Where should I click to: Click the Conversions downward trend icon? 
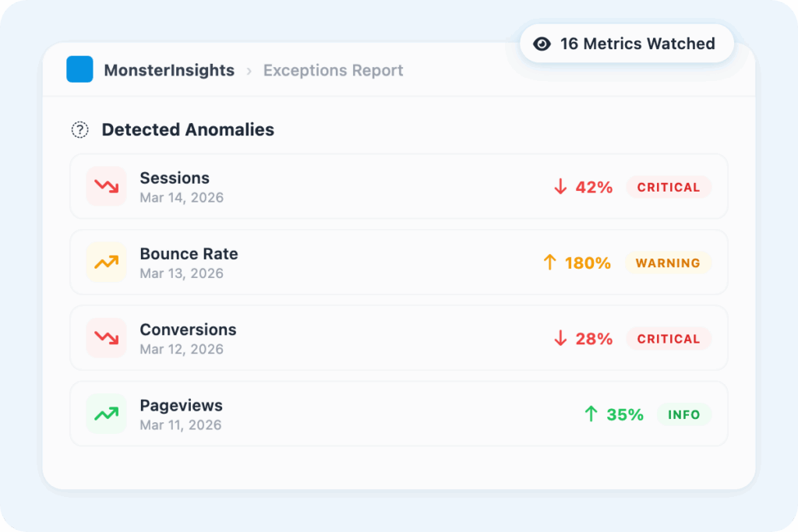106,338
